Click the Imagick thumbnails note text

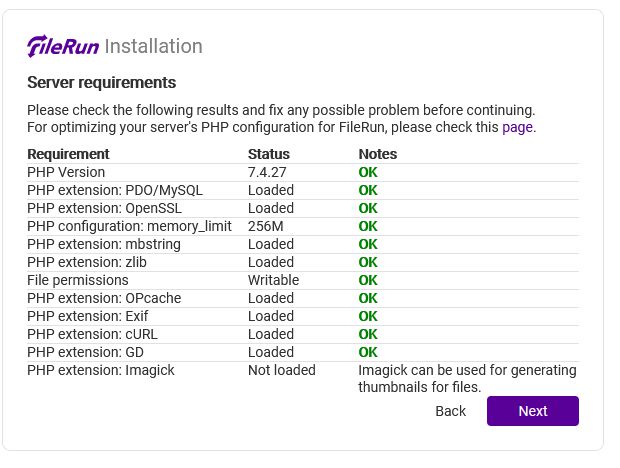[467, 378]
